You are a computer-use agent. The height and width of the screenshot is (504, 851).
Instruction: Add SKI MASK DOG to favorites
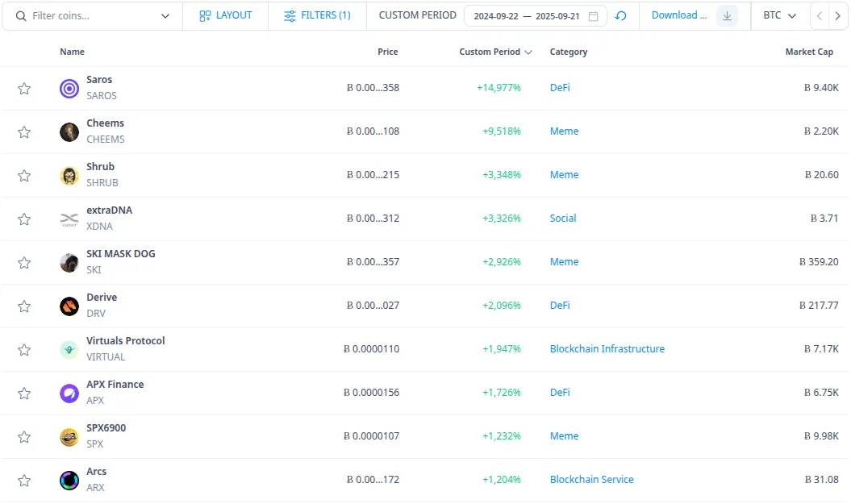click(24, 262)
